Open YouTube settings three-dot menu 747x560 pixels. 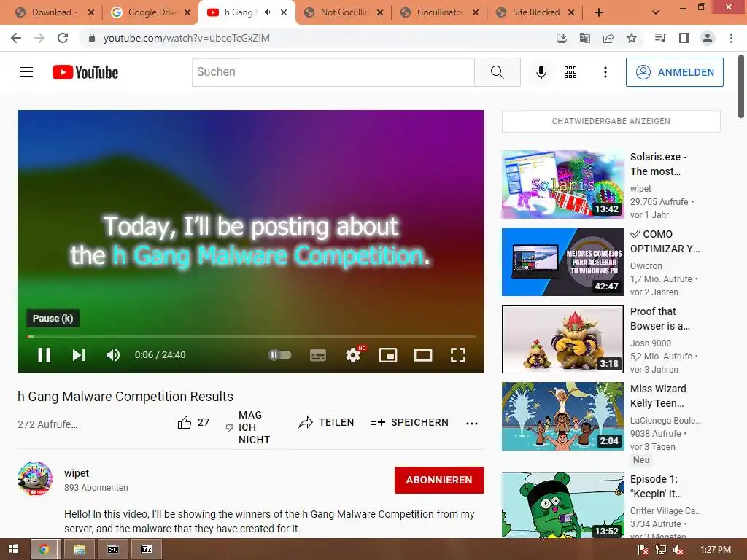click(605, 72)
